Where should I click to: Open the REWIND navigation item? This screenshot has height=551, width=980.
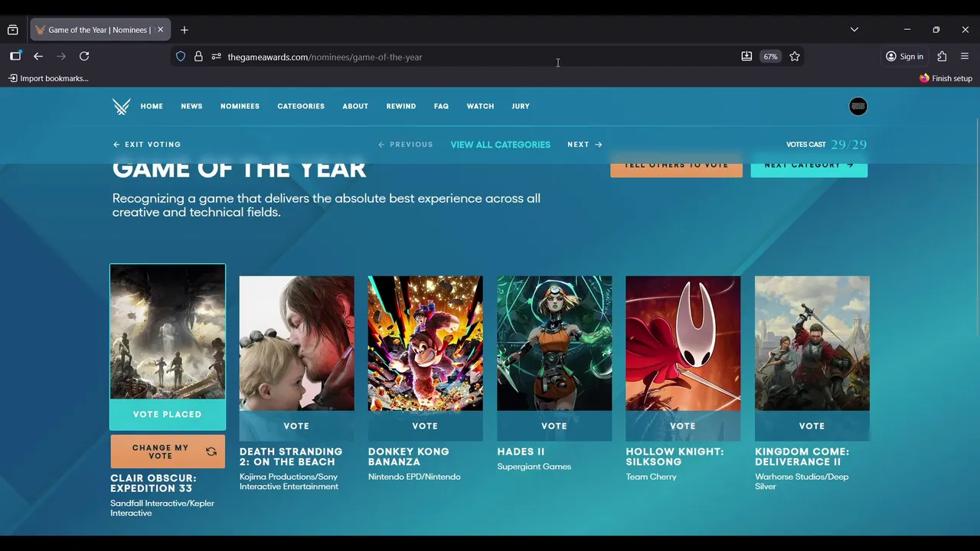(401, 106)
